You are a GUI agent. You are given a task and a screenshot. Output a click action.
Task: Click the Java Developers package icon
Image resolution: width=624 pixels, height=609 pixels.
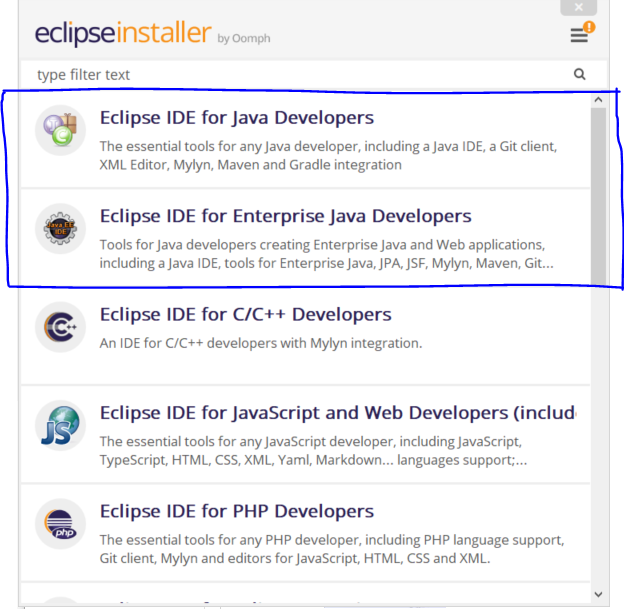click(60, 130)
